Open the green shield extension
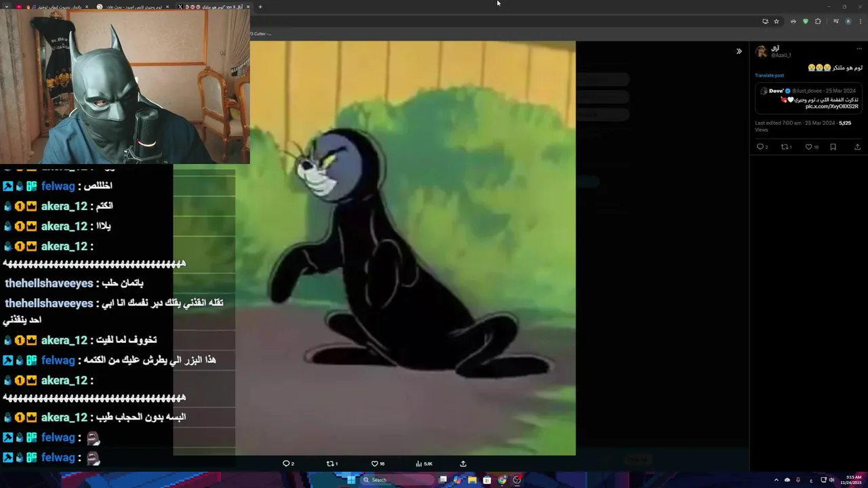 pos(806,21)
